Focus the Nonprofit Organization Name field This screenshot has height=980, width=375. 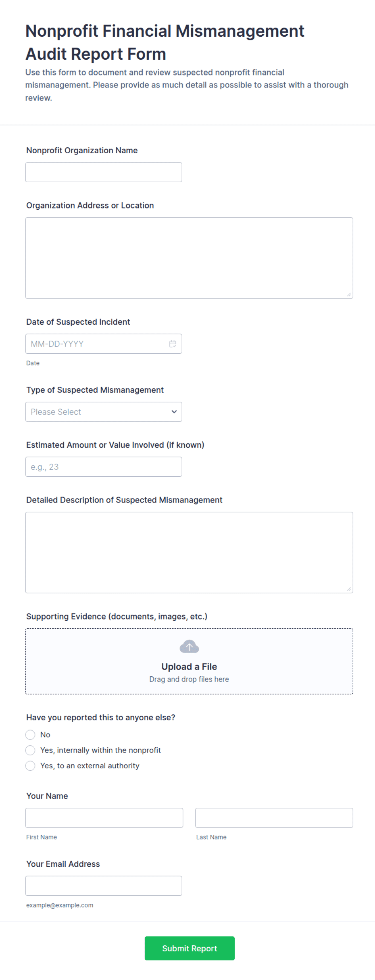(104, 172)
